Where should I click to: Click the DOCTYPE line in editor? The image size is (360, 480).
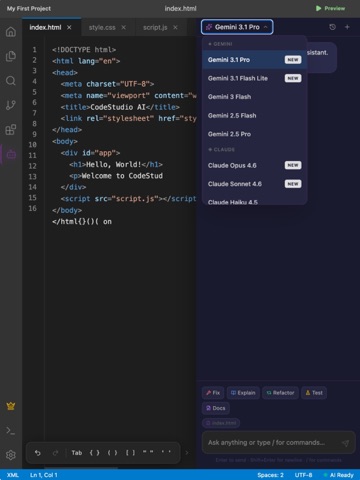84,50
